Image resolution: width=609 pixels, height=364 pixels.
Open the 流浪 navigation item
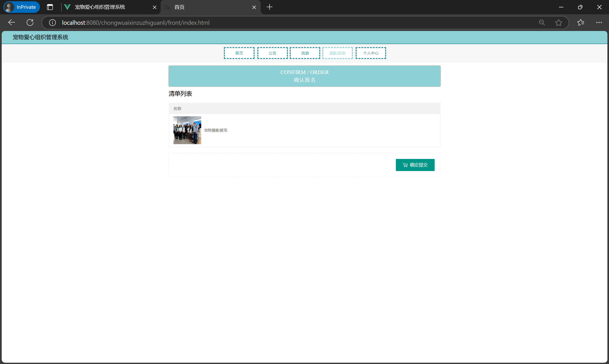(x=305, y=53)
